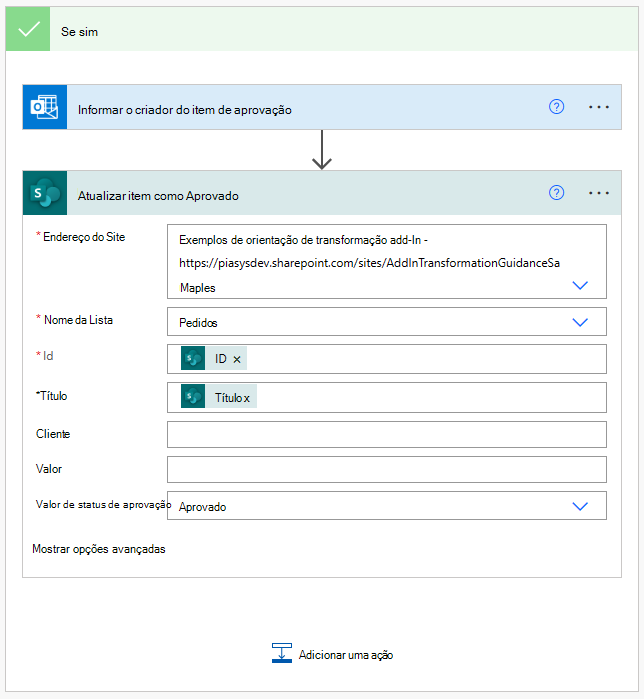Viewport: 644px width, 699px height.
Task: Click the empty area of the Id field
Action: coord(426,359)
